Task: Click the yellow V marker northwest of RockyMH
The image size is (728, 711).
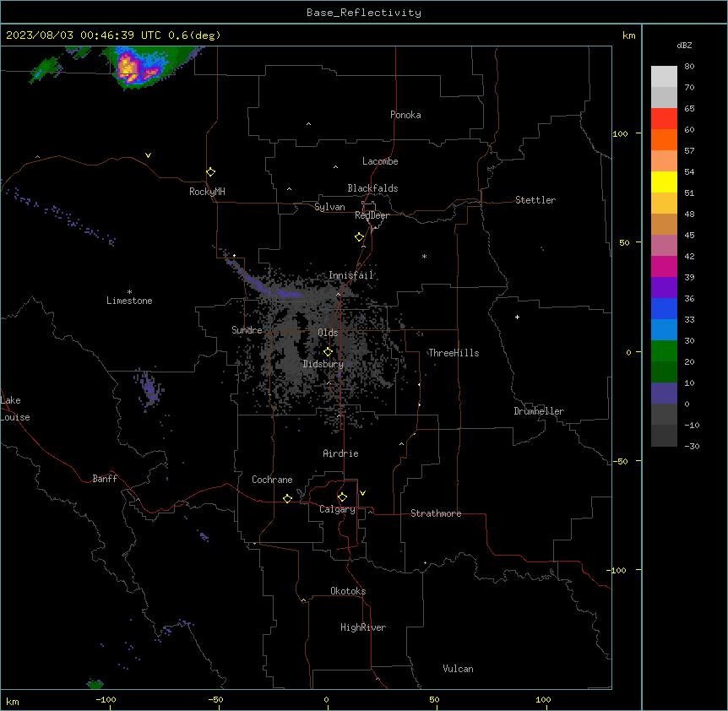Action: point(148,155)
